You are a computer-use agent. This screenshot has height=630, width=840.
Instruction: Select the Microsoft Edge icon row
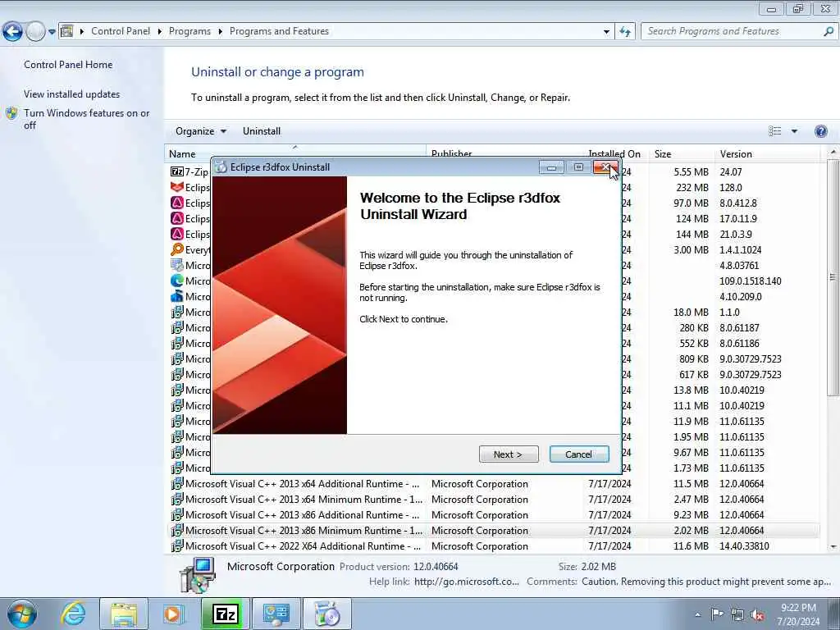click(x=177, y=281)
